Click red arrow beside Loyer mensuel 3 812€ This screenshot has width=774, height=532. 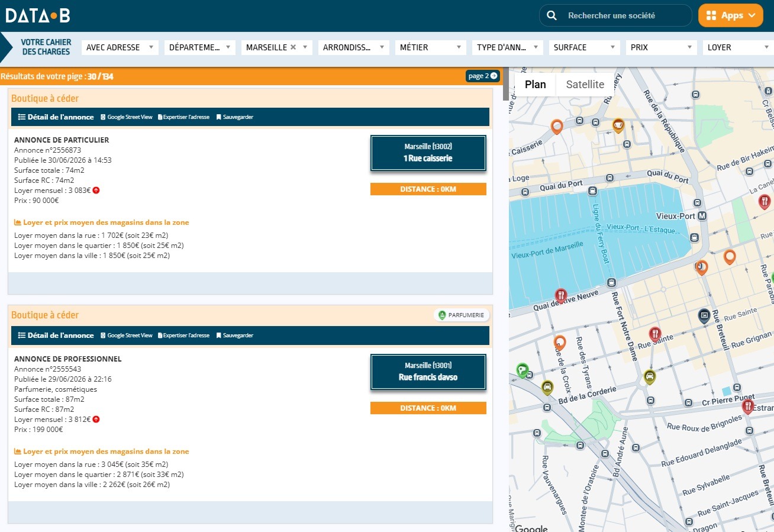point(96,419)
